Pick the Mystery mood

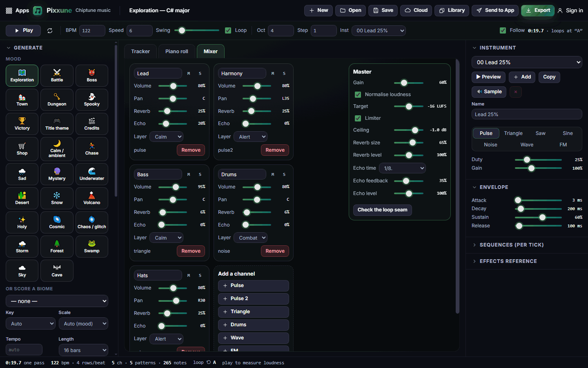pyautogui.click(x=57, y=175)
